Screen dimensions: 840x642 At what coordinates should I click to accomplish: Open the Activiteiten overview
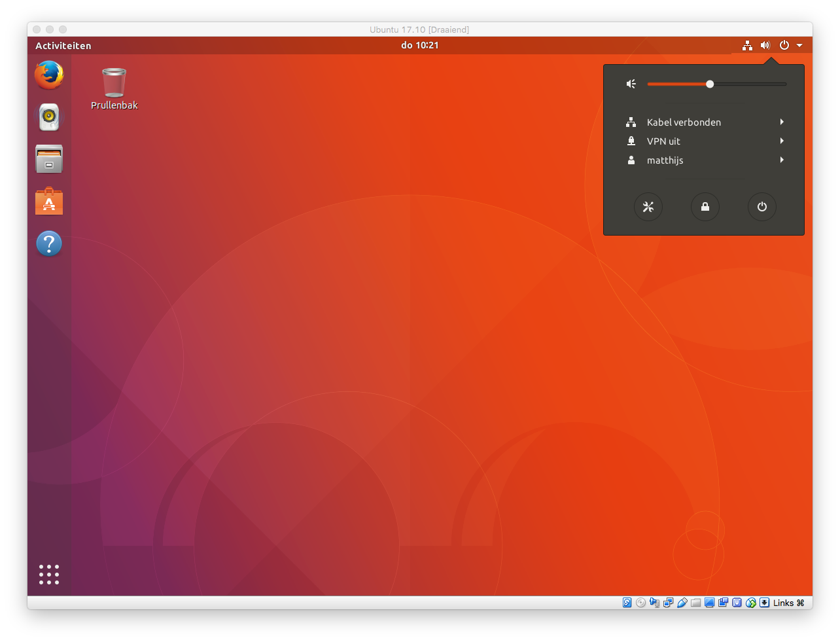(x=63, y=46)
